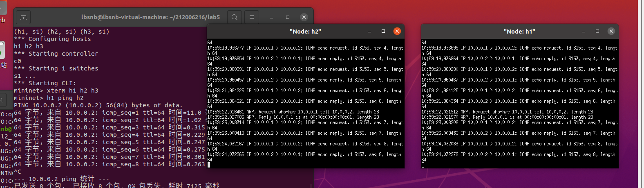
Task: Click the "*** Configuring hosts" line
Action: pos(52,39)
